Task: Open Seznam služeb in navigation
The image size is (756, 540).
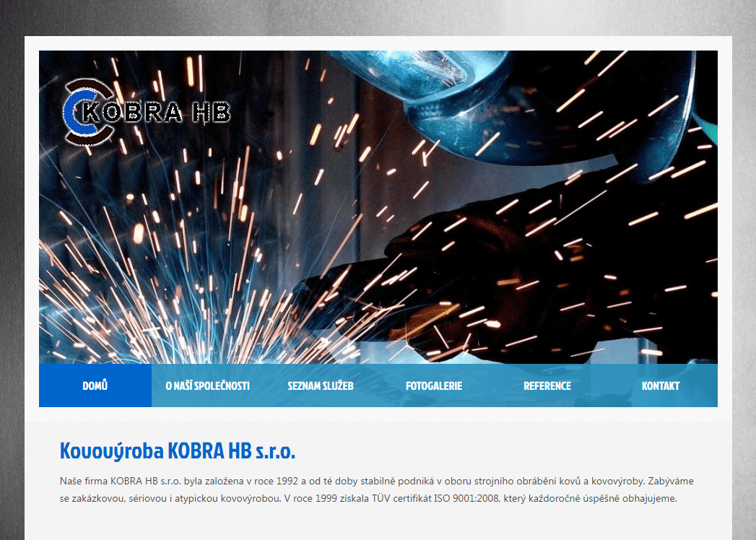Action: (x=321, y=386)
